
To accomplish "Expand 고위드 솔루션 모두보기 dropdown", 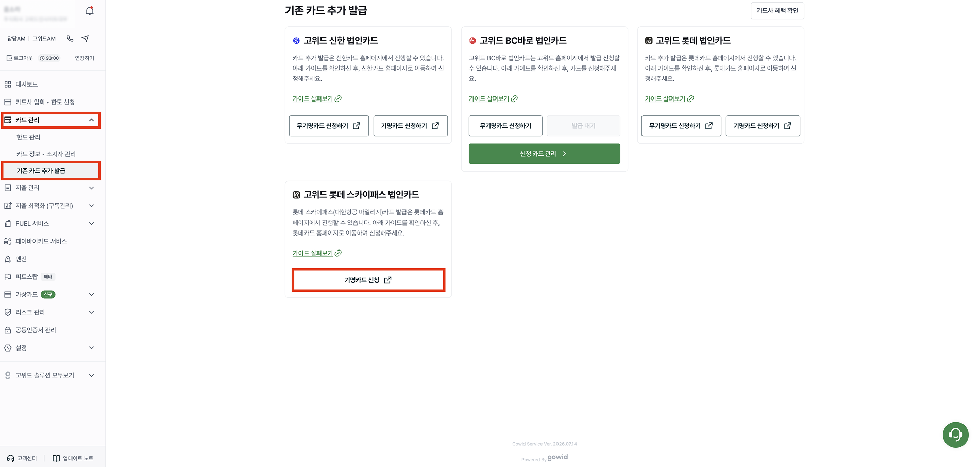I will click(x=91, y=375).
